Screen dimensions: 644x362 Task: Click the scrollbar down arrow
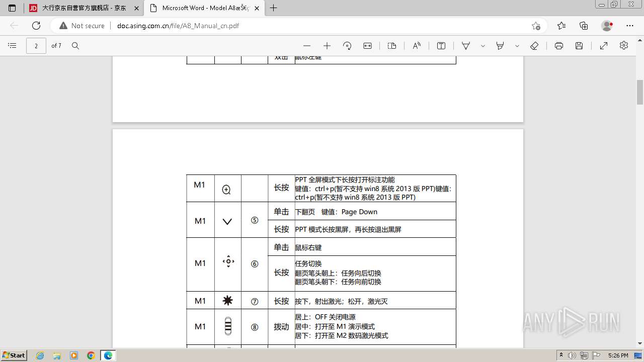pyautogui.click(x=640, y=343)
